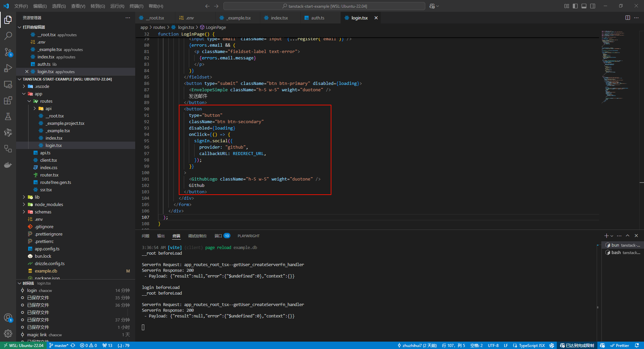Click errors and warnings status indicator
This screenshot has width=644, height=349.
tap(89, 345)
